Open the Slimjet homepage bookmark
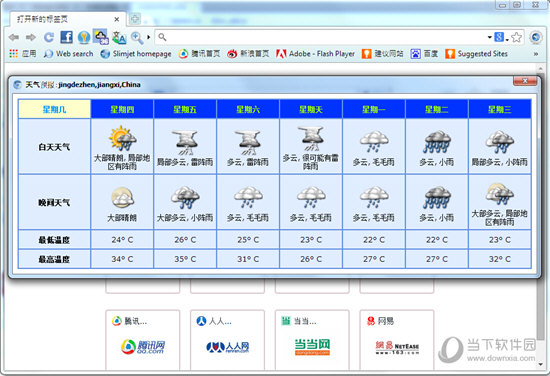This screenshot has width=550, height=376. click(136, 54)
